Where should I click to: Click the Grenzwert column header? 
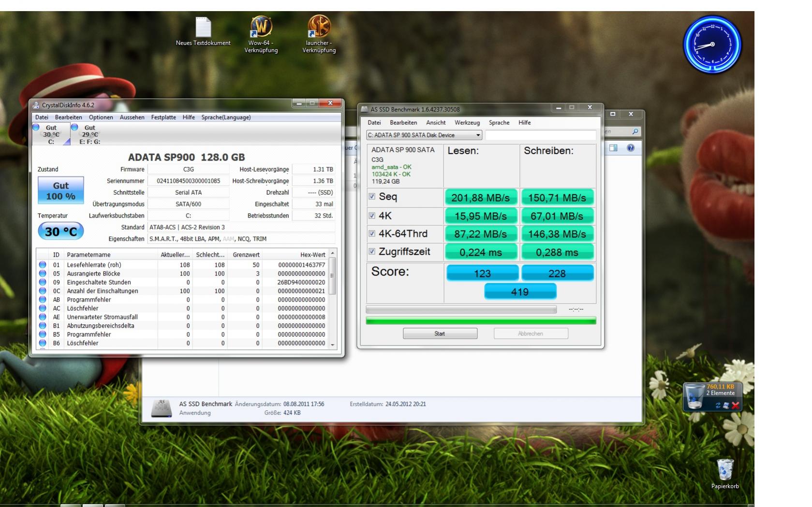(245, 255)
